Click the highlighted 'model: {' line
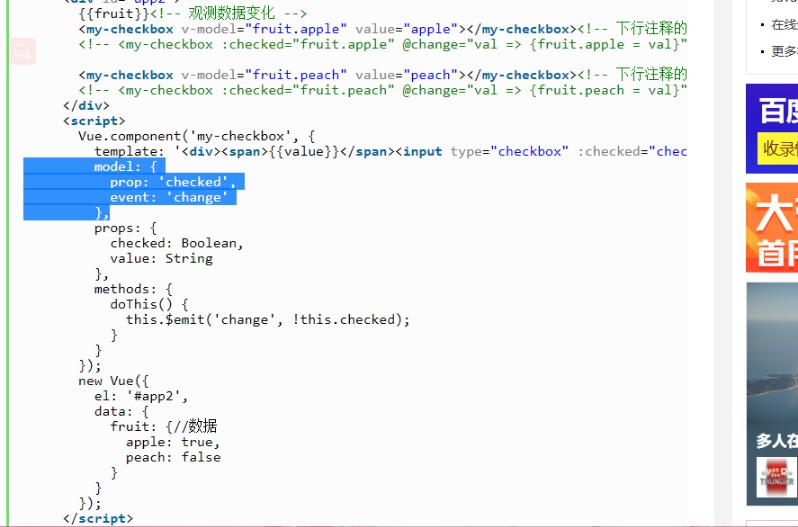 [126, 166]
